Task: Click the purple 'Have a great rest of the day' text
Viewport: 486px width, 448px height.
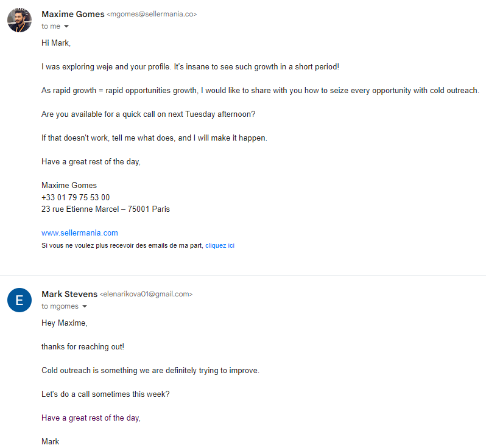Action: pos(91,418)
